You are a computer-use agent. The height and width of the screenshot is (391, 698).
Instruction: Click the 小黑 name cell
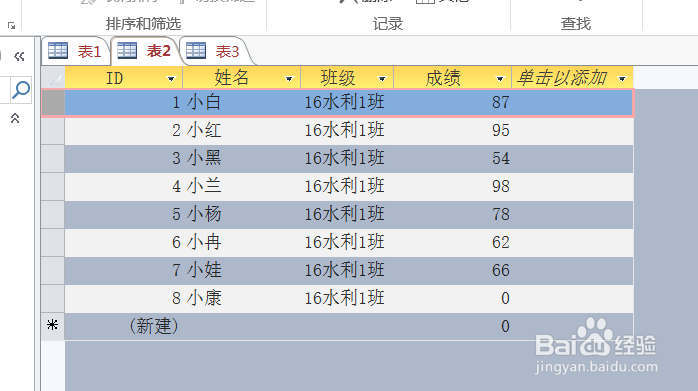tap(242, 159)
